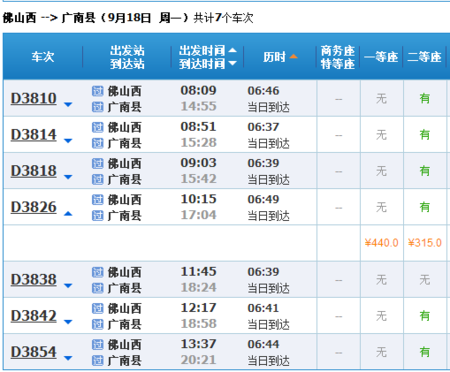Click the 商务座 特等座 column header

(338, 57)
